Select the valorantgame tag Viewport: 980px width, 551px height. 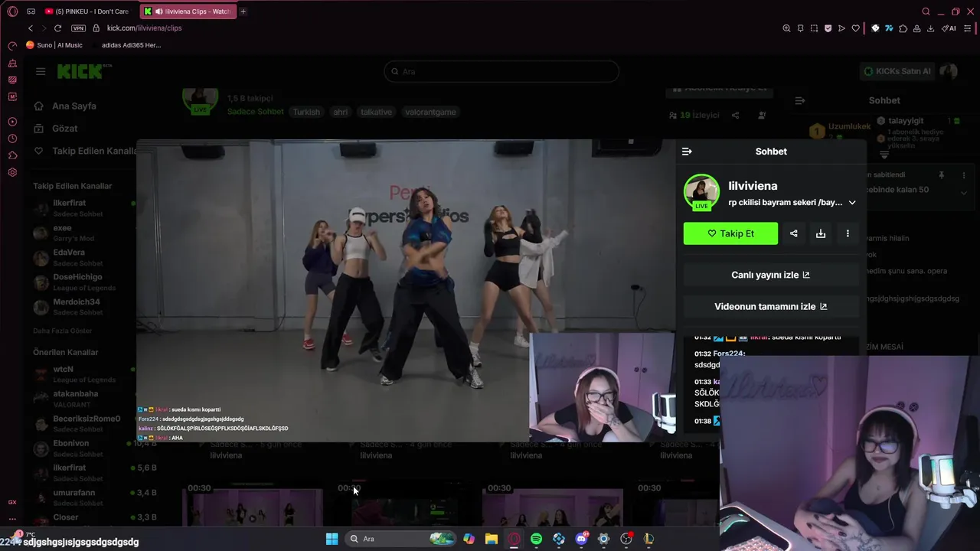click(x=430, y=112)
